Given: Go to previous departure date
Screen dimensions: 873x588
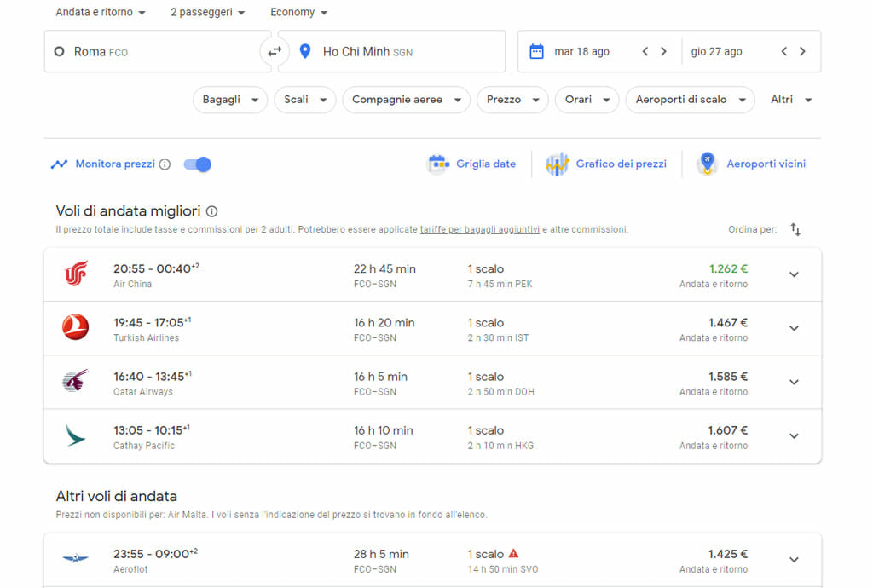Looking at the screenshot, I should (x=645, y=51).
